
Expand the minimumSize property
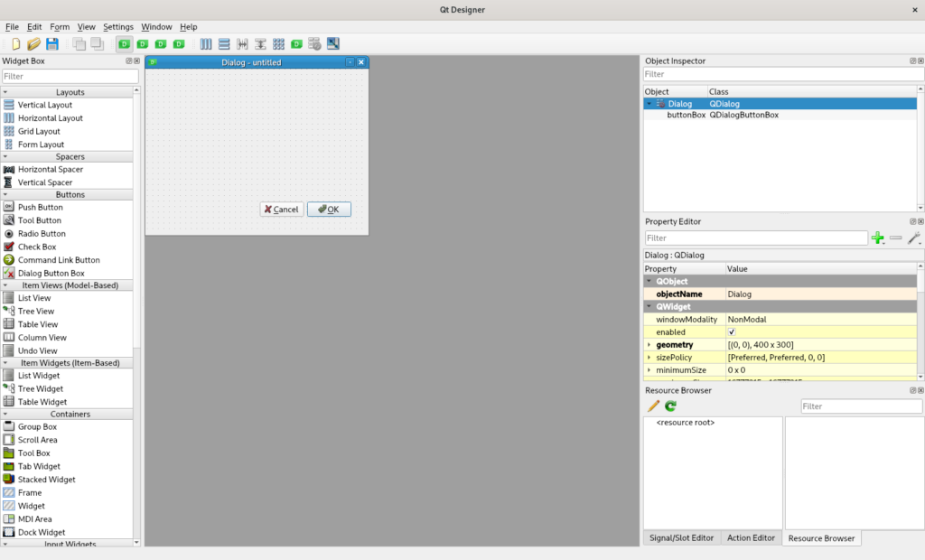click(x=649, y=370)
